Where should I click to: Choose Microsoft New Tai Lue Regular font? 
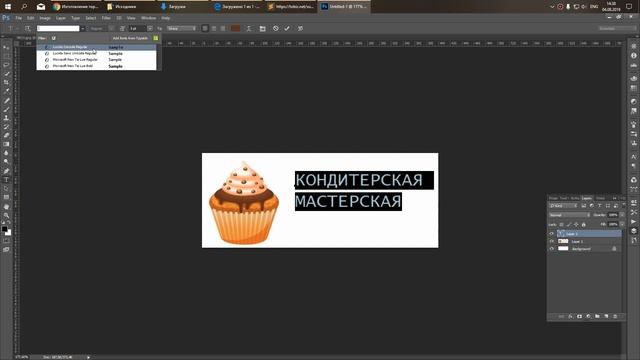(x=96, y=60)
